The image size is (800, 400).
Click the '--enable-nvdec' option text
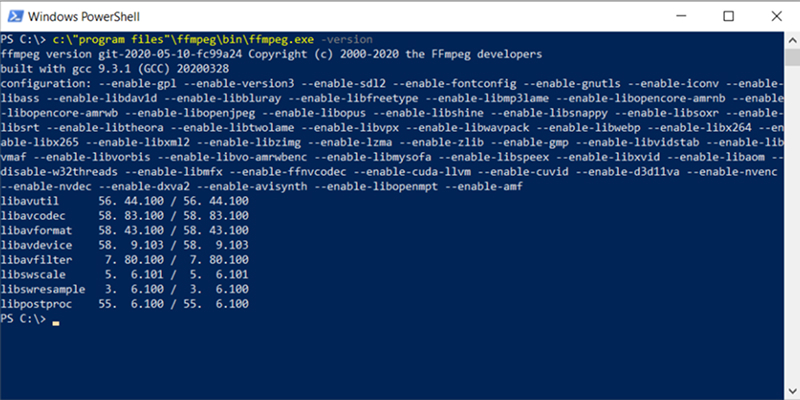[x=46, y=187]
